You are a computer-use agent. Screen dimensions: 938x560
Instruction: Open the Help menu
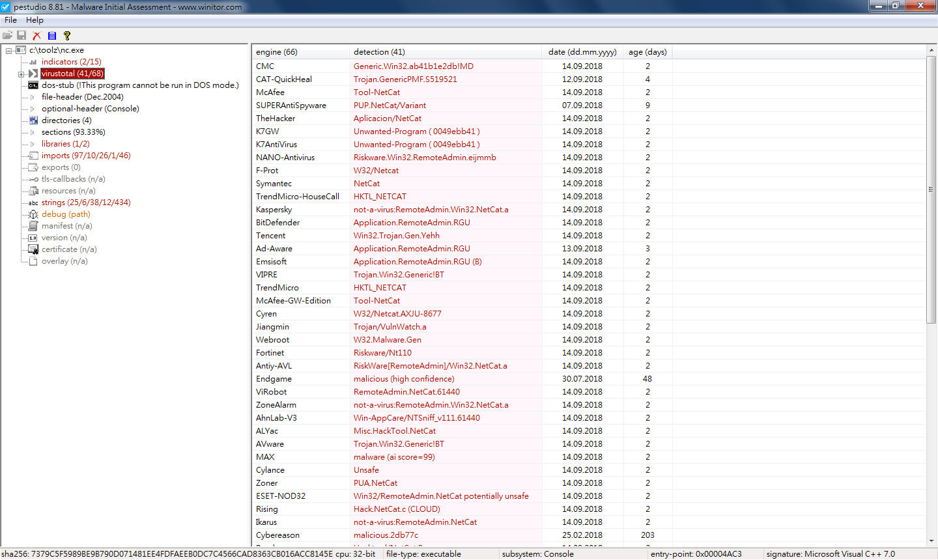[x=35, y=20]
